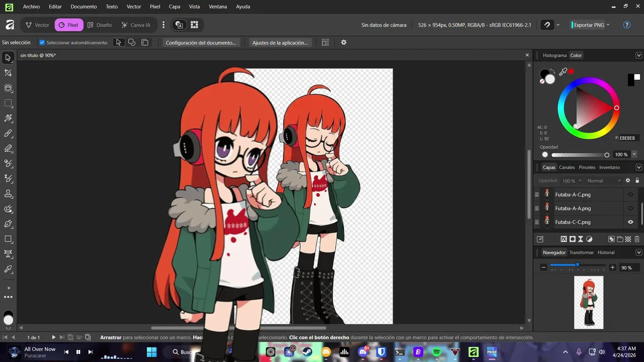Click Configuración del documento button
This screenshot has height=362, width=644.
pos(201,43)
